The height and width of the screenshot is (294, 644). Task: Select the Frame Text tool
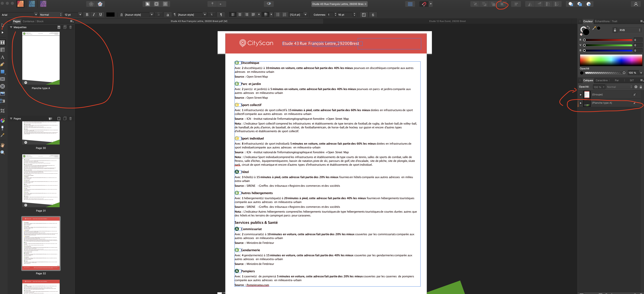click(3, 42)
